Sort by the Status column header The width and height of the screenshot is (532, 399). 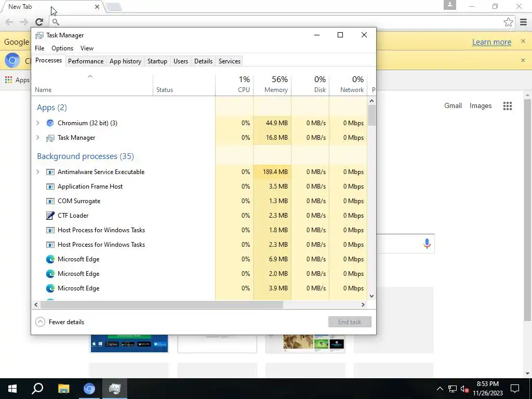tap(184, 84)
